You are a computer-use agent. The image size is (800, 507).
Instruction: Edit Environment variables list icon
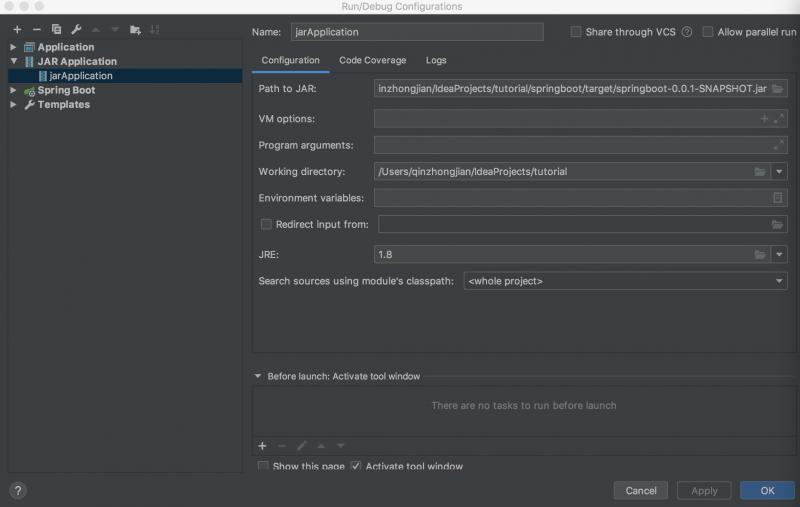(778, 198)
